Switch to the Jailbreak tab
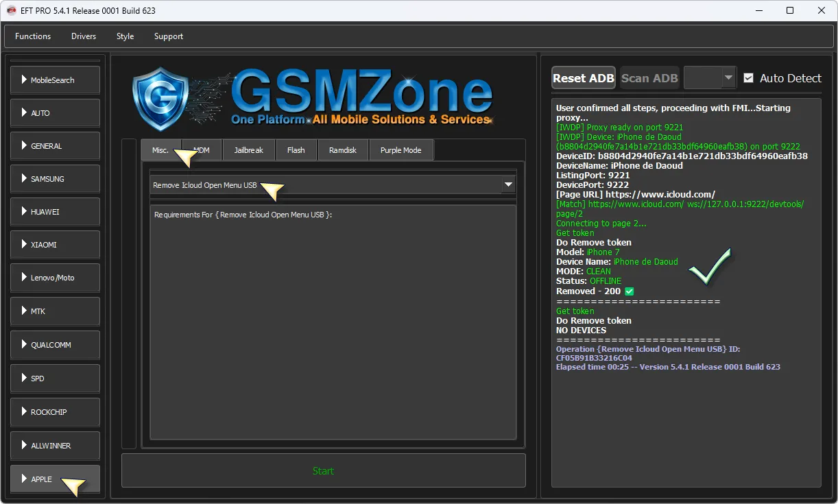 click(248, 150)
